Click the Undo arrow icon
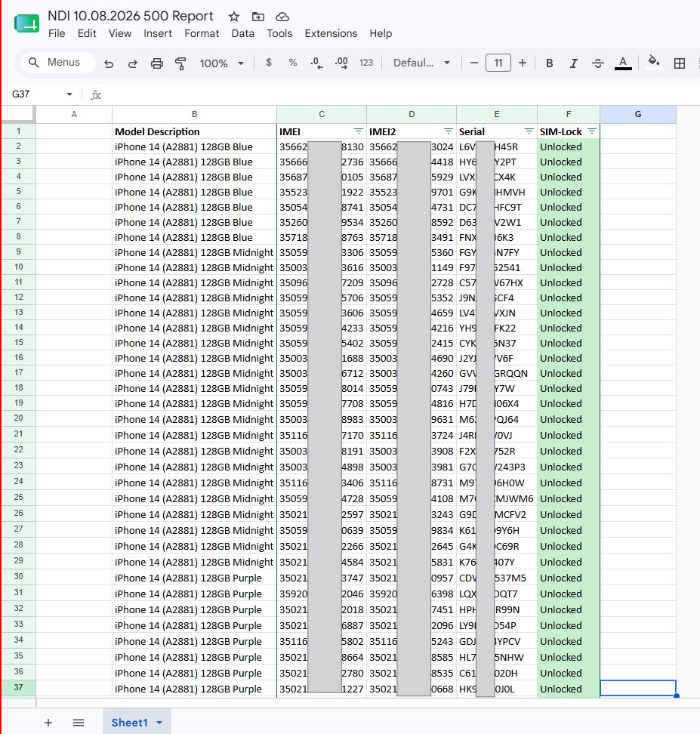Screen dimensions: 700x734 tap(109, 63)
